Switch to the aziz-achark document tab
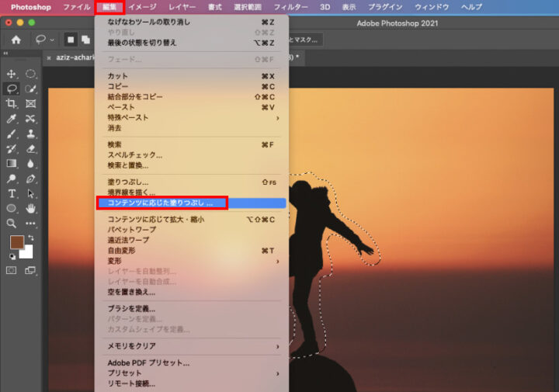Viewport: 559px width, 392px height. click(75, 57)
